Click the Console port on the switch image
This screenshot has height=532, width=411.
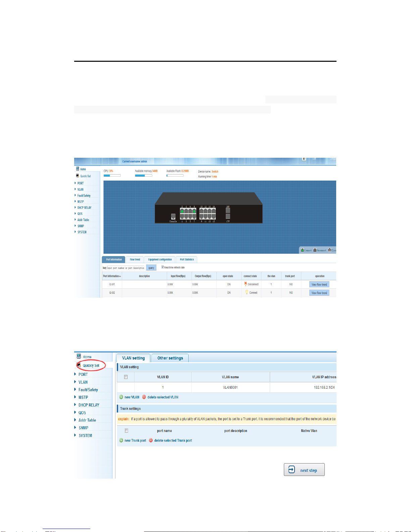point(173,217)
